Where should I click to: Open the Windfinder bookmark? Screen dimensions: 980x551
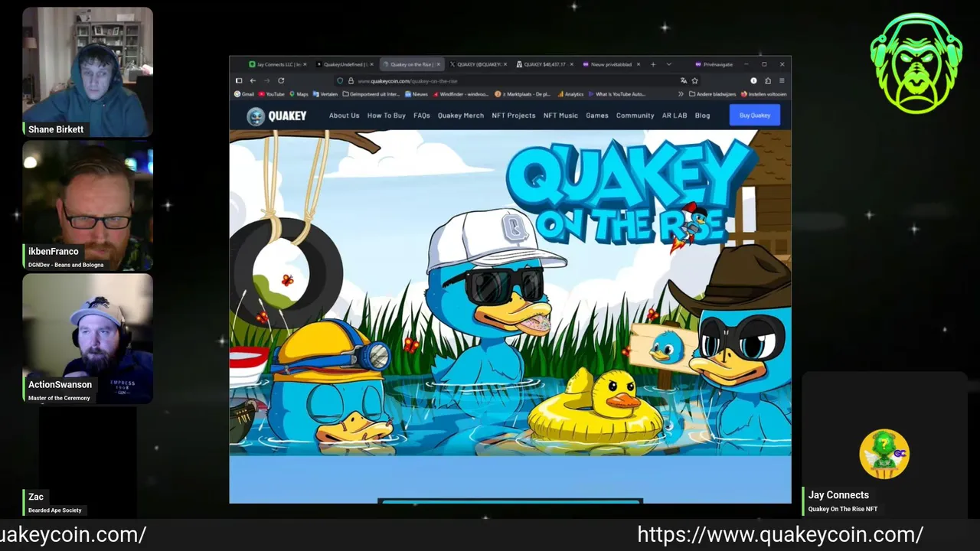click(x=461, y=94)
